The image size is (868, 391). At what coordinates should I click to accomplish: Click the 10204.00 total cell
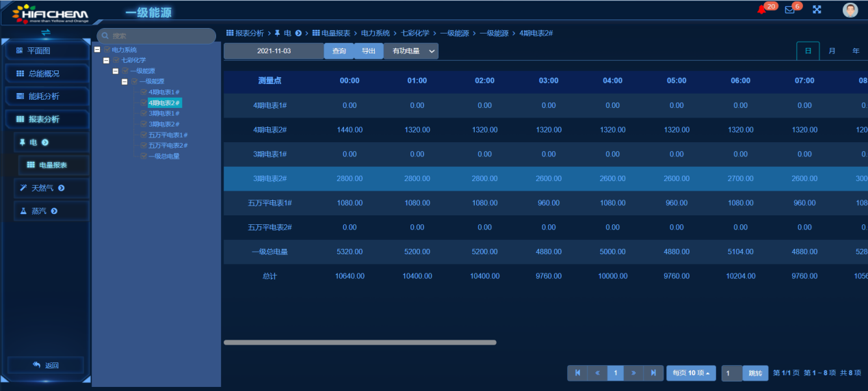coord(740,276)
